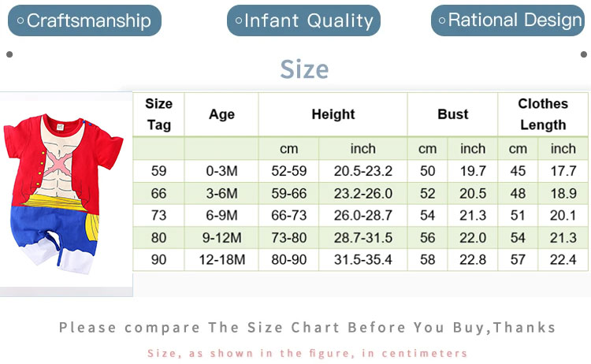Click size tag 59 in the table
Screen dimensions: 591x364
click(x=159, y=171)
